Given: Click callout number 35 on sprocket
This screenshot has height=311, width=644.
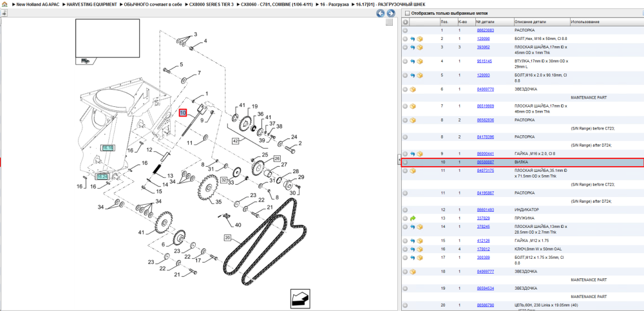Looking at the screenshot, I should (x=218, y=202).
